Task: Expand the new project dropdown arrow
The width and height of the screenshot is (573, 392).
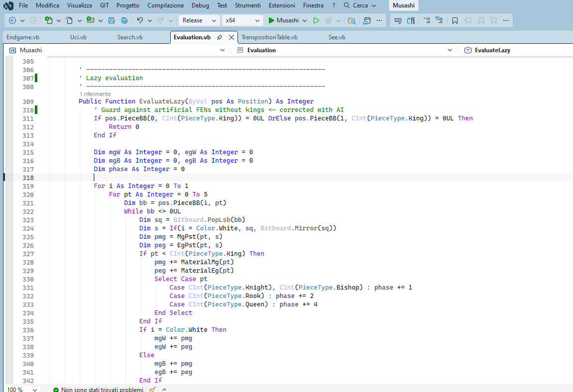Action: click(x=58, y=20)
